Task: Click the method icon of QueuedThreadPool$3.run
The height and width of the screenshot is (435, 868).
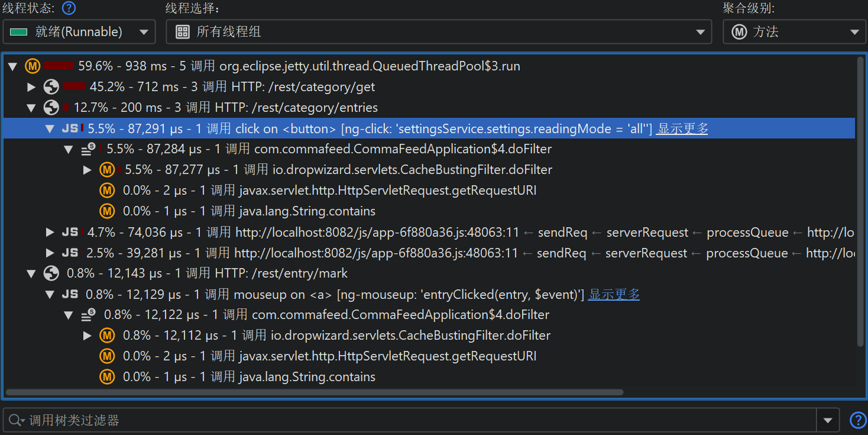Action: [x=33, y=66]
